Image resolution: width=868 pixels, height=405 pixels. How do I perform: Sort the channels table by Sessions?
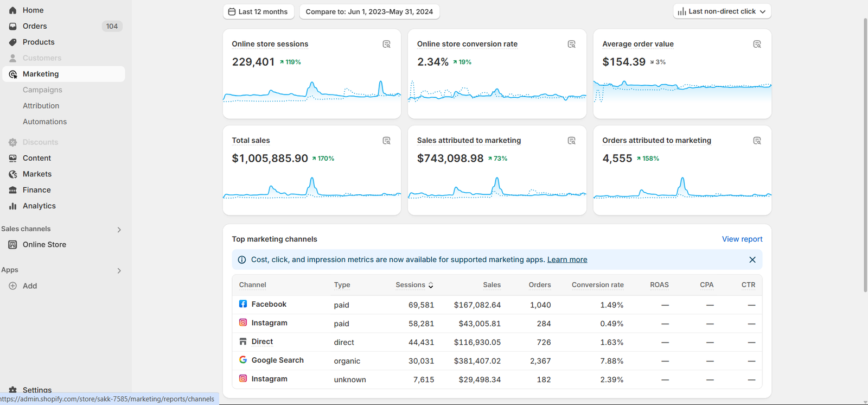point(414,284)
